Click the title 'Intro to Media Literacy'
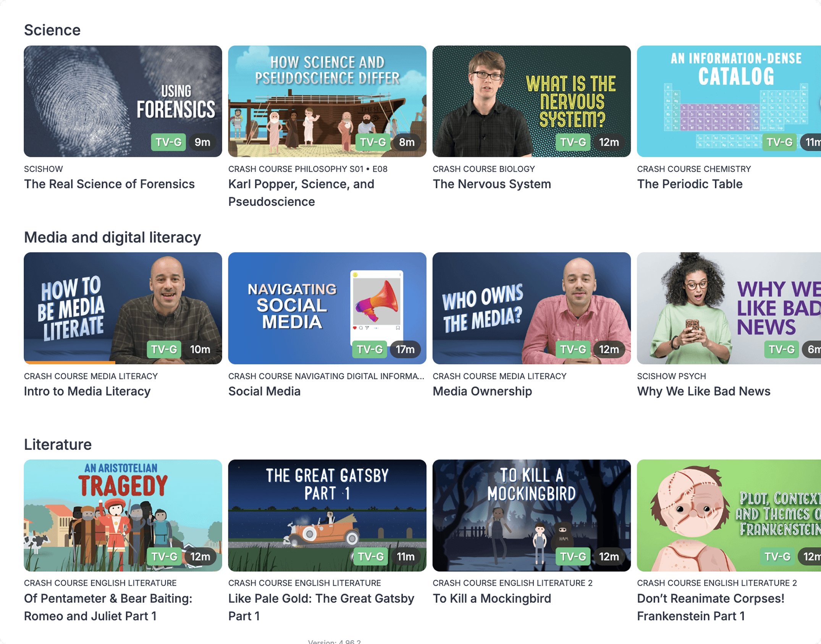 [x=87, y=391]
